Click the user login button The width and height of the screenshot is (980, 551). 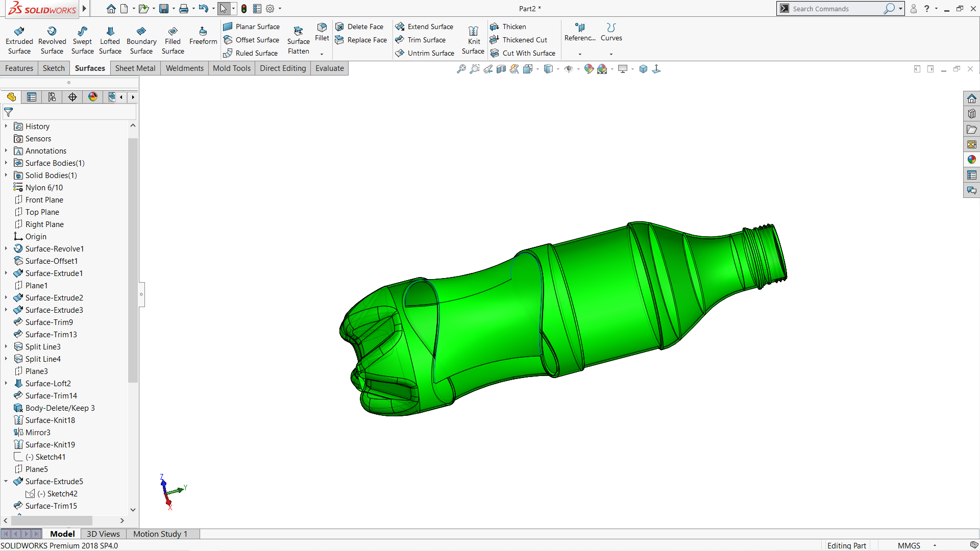coord(914,9)
